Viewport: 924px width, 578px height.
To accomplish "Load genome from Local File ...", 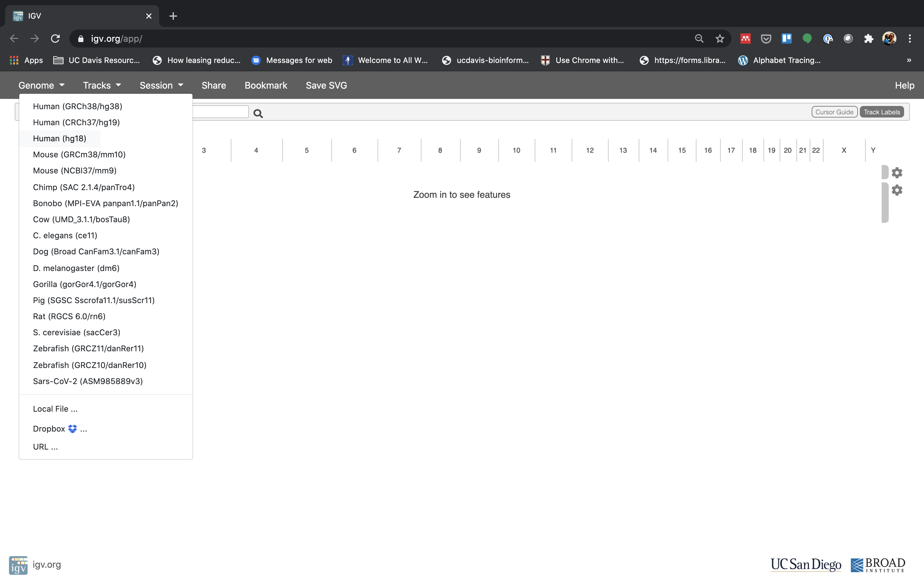I will pos(55,409).
